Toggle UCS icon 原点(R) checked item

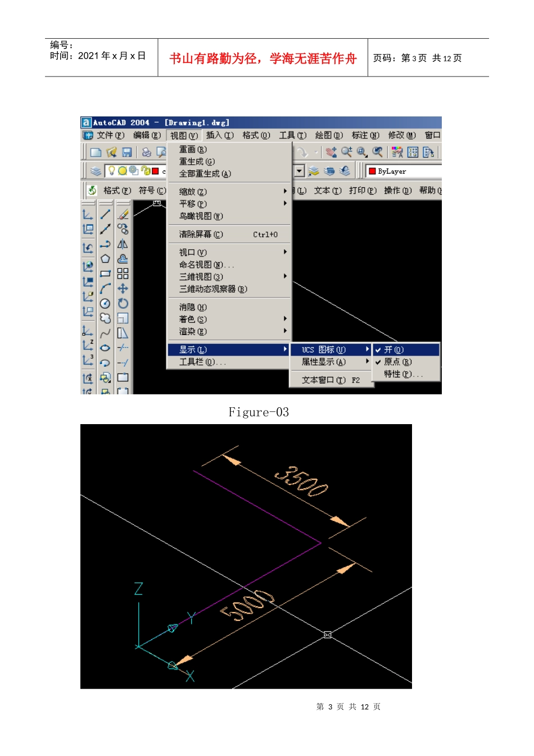tap(406, 362)
